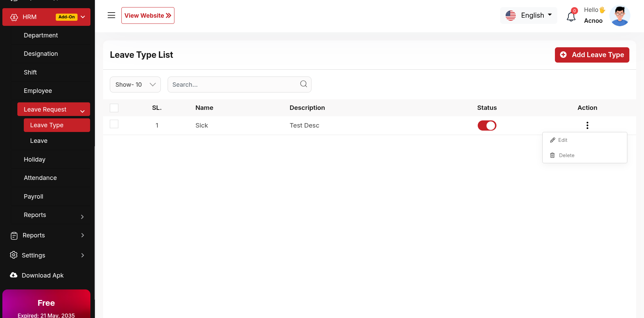Open the English language dropdown
Screen dimensions: 644x318
(x=528, y=15)
